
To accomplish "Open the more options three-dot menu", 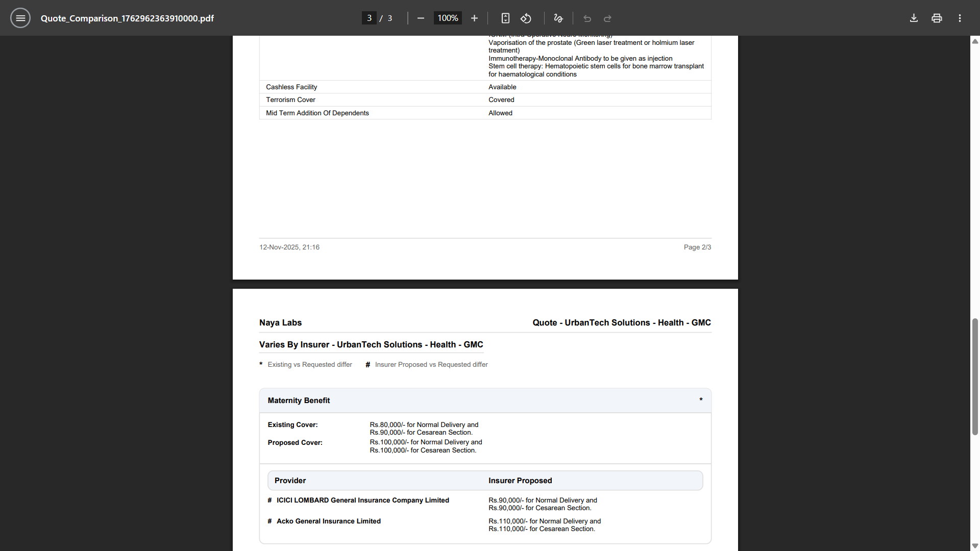I will (959, 18).
